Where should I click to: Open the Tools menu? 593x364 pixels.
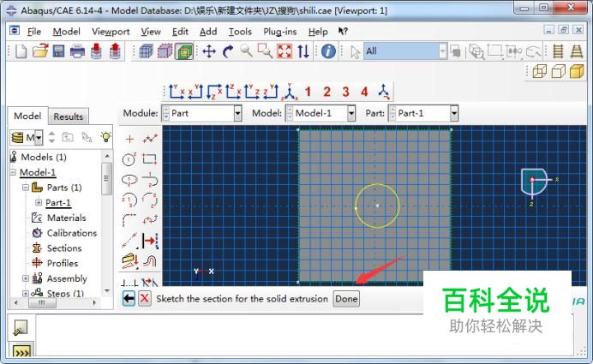tap(240, 32)
